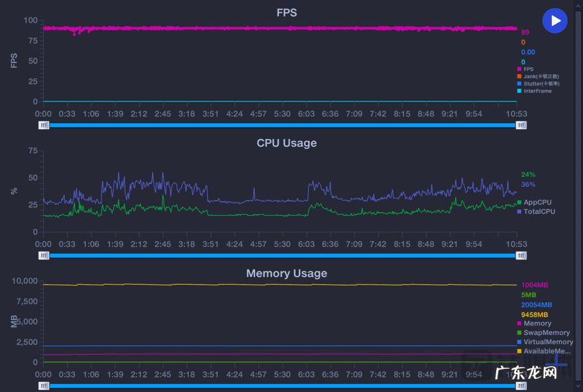Toggle InterFrame legend entry

tap(534, 91)
